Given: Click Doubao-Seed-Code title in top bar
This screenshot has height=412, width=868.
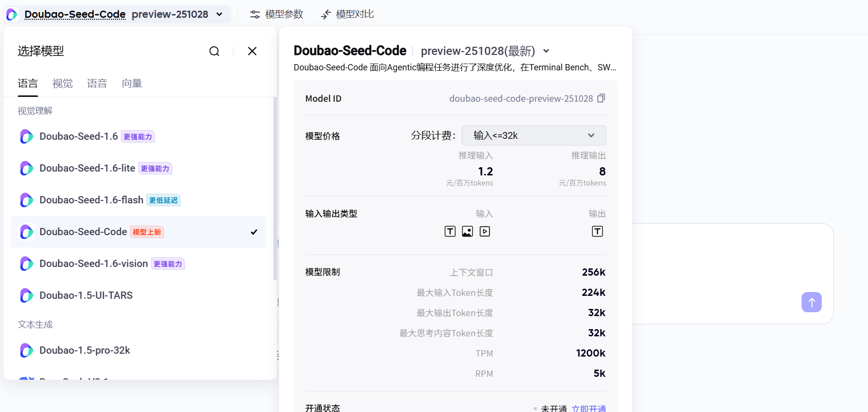Looking at the screenshot, I should pyautogui.click(x=75, y=14).
